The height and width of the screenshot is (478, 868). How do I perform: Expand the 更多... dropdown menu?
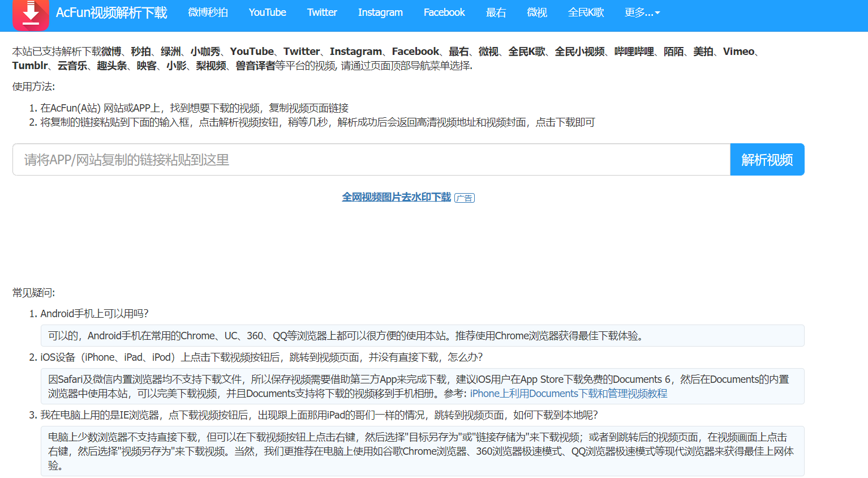[x=642, y=12]
